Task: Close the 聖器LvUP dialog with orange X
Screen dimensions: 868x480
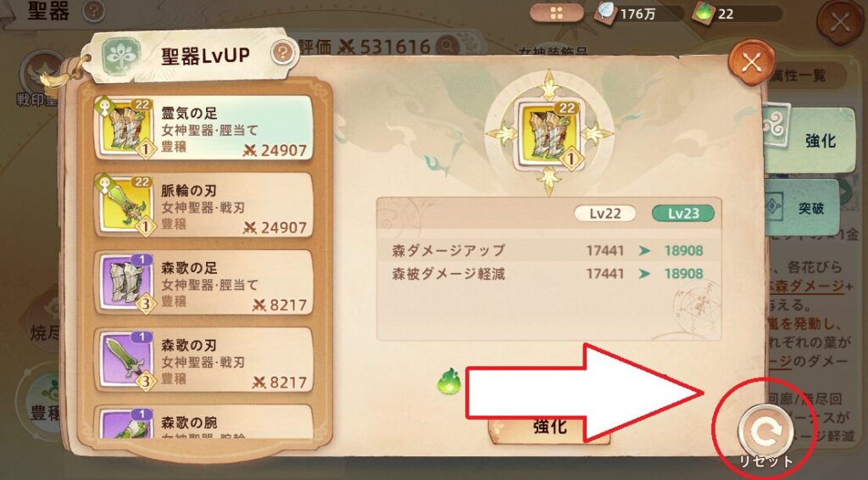Action: coord(751,62)
